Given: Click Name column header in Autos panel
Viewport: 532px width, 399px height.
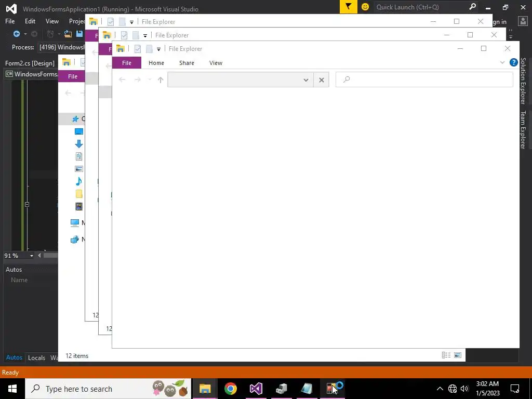Looking at the screenshot, I should coord(19,280).
